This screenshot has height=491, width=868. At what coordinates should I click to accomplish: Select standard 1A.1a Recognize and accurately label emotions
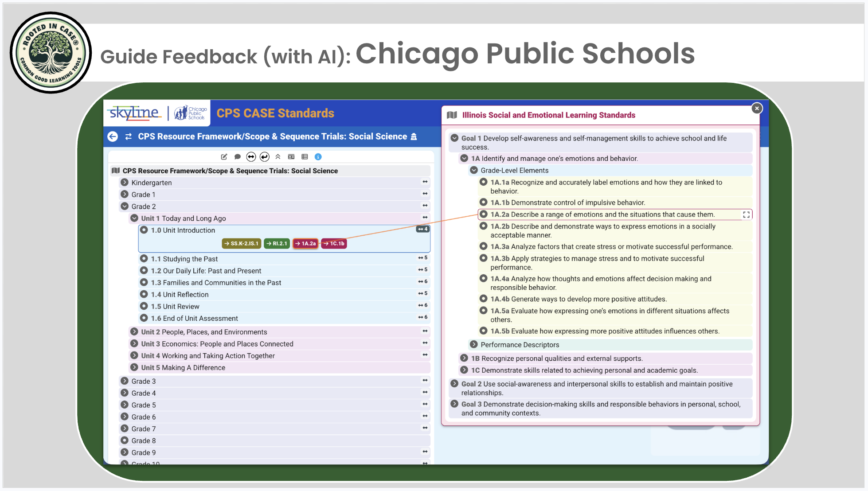tap(615, 187)
